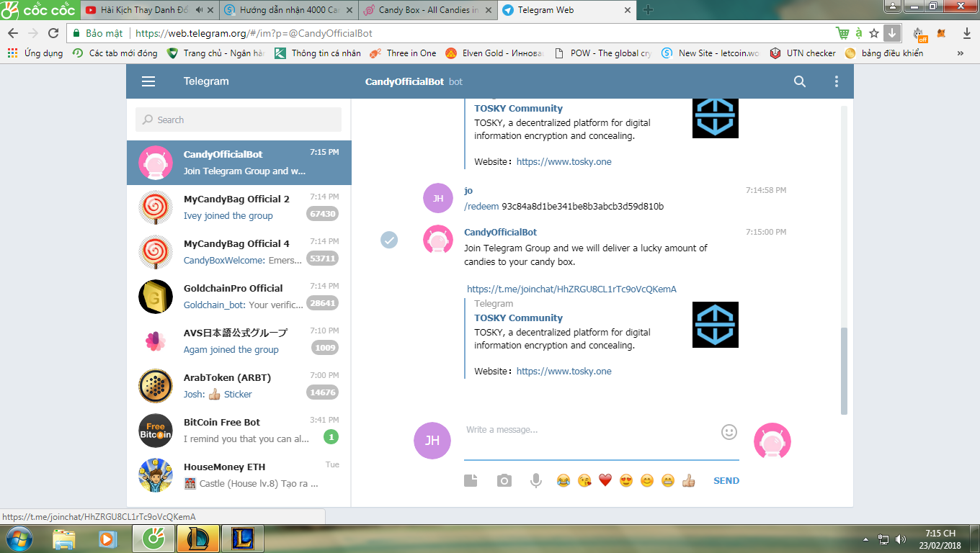The image size is (980, 553).
Task: Open GoldchainPro Official chat
Action: [x=239, y=297]
